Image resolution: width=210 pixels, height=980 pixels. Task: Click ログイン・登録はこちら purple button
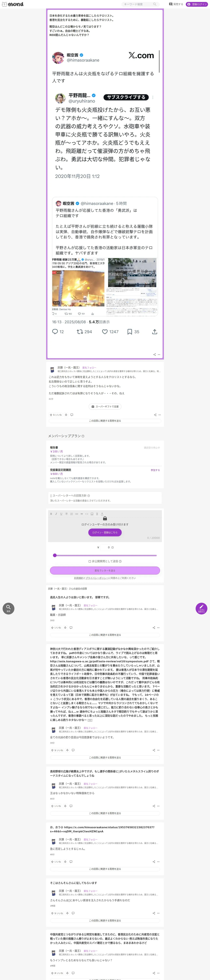pyautogui.click(x=105, y=532)
